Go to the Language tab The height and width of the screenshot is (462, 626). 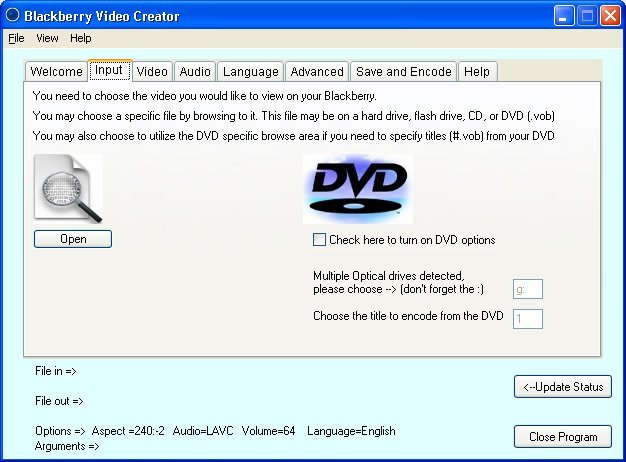[x=251, y=71]
